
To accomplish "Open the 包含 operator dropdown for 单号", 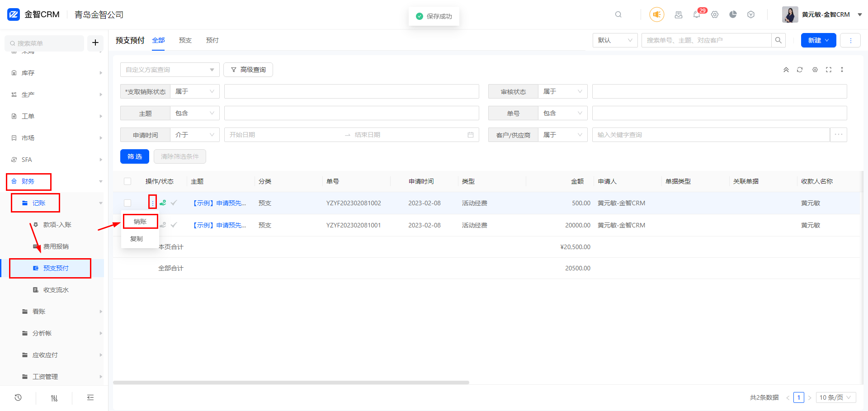I will [562, 113].
